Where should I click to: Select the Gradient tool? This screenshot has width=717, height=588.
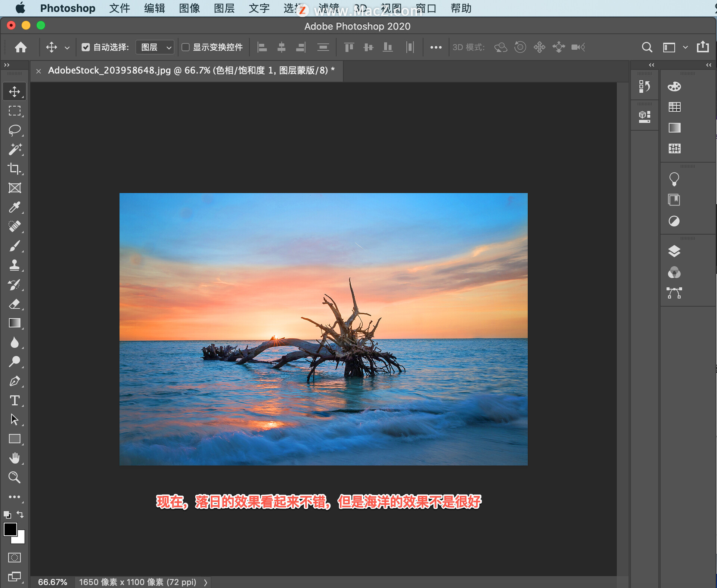pos(15,323)
